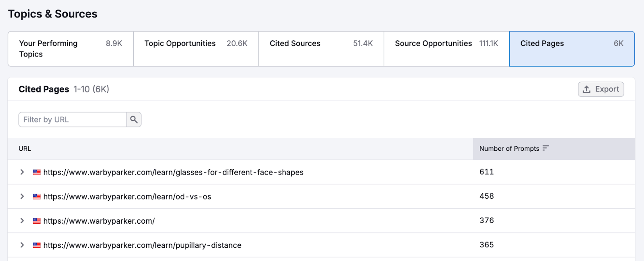The height and width of the screenshot is (261, 644).
Task: Open the https://www.warbyparker.com/ link
Action: (x=99, y=221)
